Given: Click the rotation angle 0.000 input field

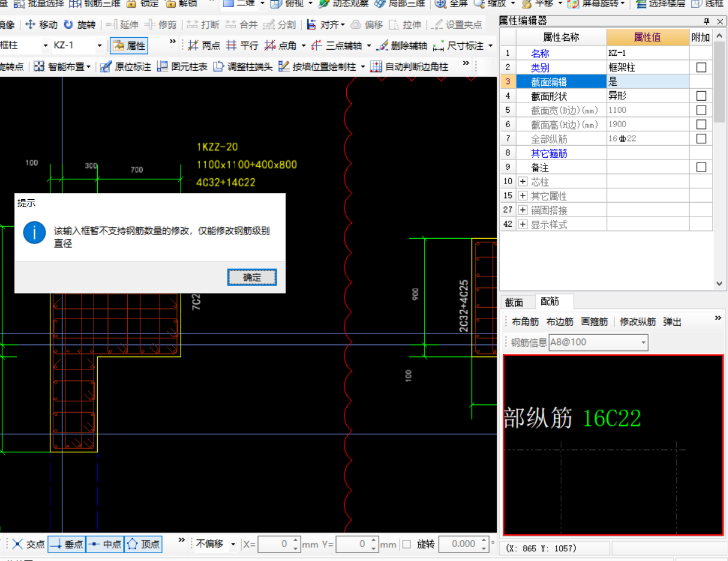Looking at the screenshot, I should point(463,544).
